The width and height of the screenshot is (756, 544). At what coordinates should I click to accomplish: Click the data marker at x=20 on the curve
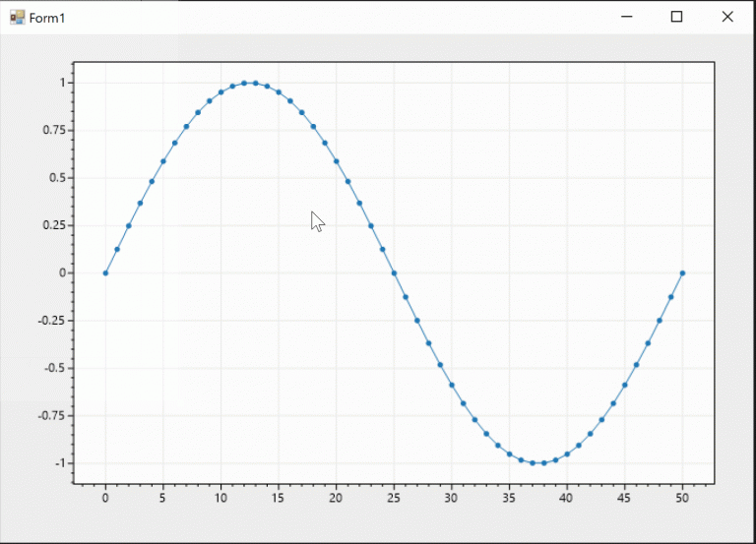tap(337, 161)
